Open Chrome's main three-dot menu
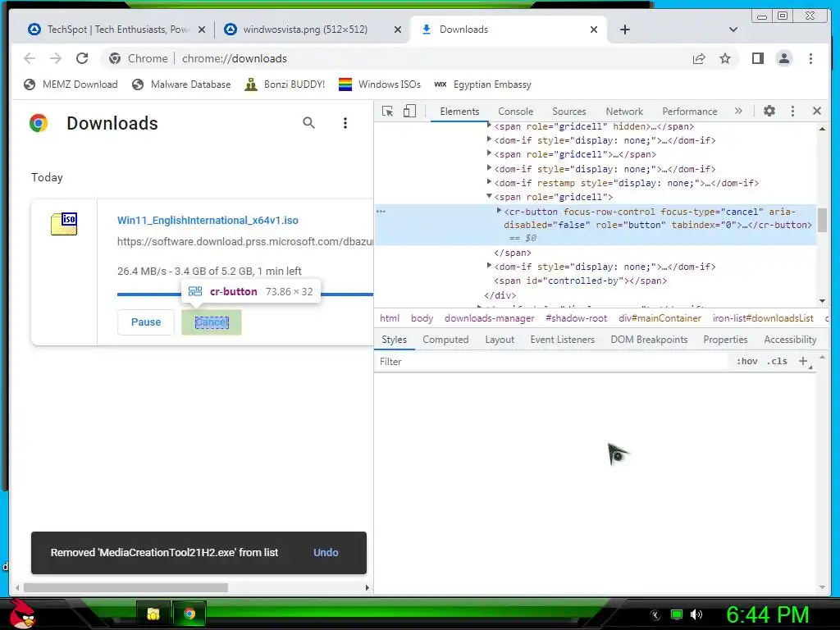This screenshot has height=630, width=840. 810,58
